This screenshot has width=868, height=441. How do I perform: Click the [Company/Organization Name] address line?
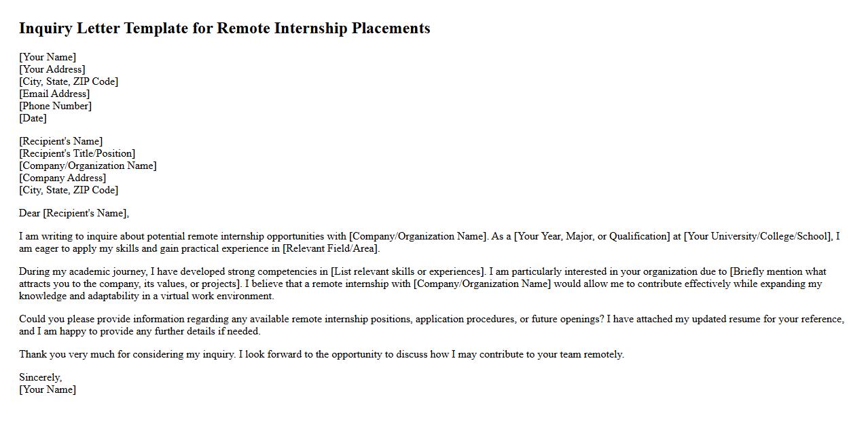[x=88, y=166]
